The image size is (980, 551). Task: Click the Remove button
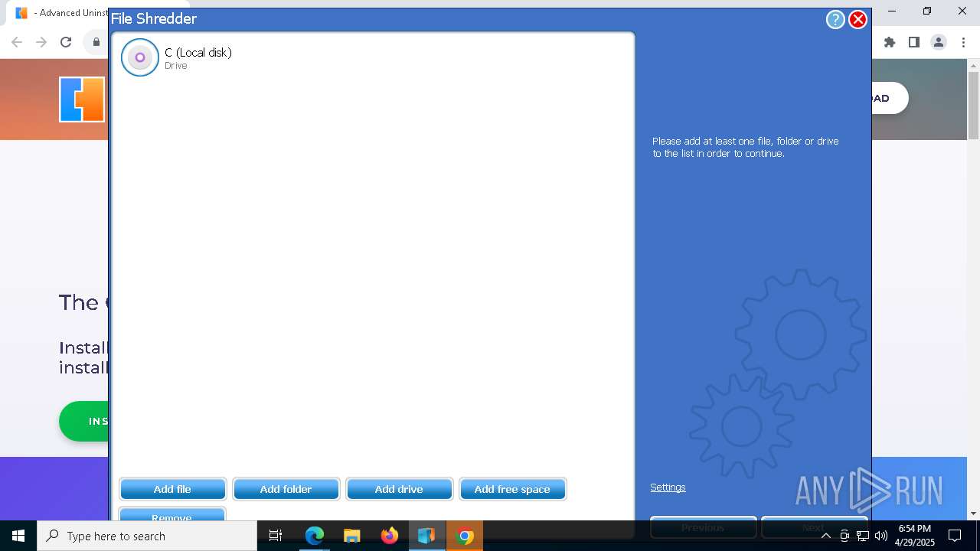pyautogui.click(x=172, y=514)
